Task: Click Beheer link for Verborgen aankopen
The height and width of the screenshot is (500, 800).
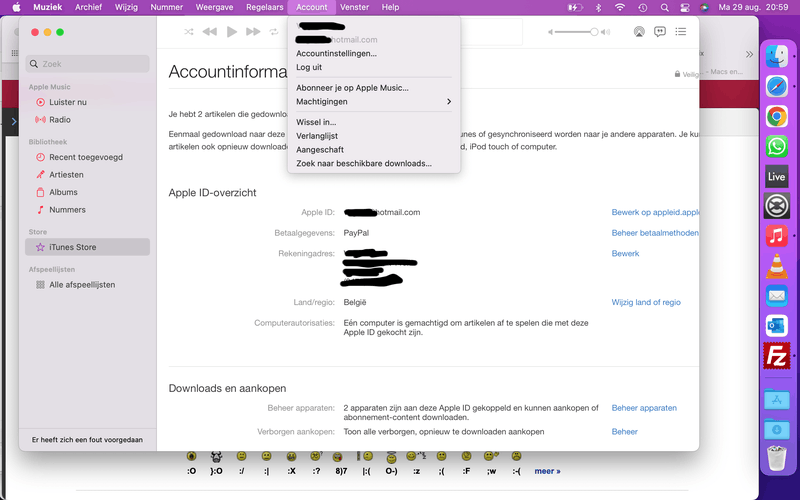Action: [x=624, y=431]
